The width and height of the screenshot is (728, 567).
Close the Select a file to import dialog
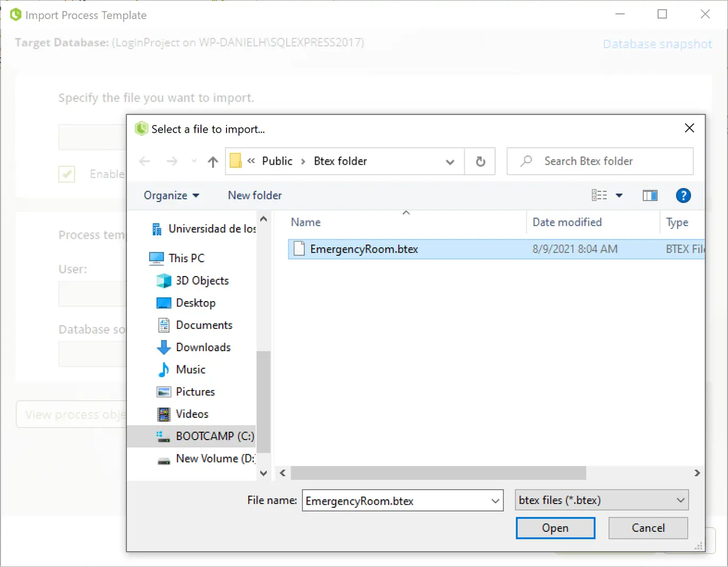pos(689,128)
